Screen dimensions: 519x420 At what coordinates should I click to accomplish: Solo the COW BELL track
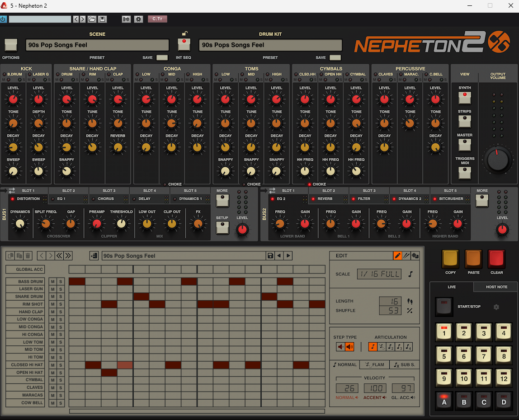pos(61,403)
